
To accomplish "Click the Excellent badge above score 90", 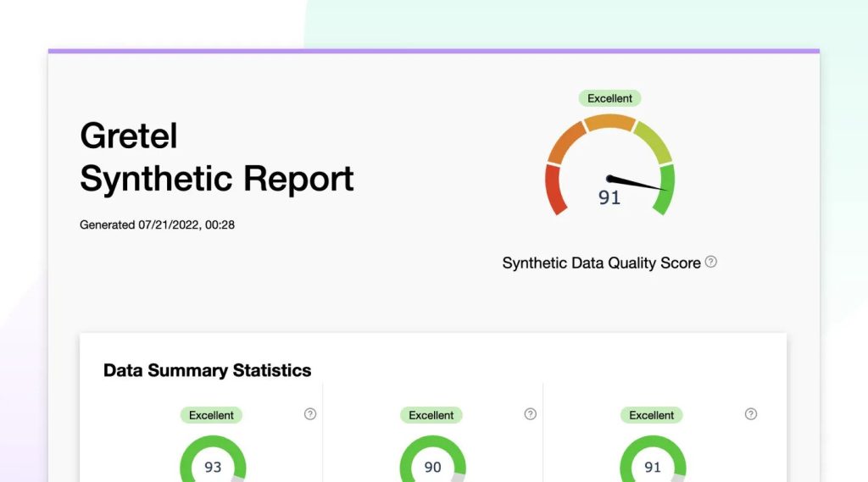I will point(431,415).
